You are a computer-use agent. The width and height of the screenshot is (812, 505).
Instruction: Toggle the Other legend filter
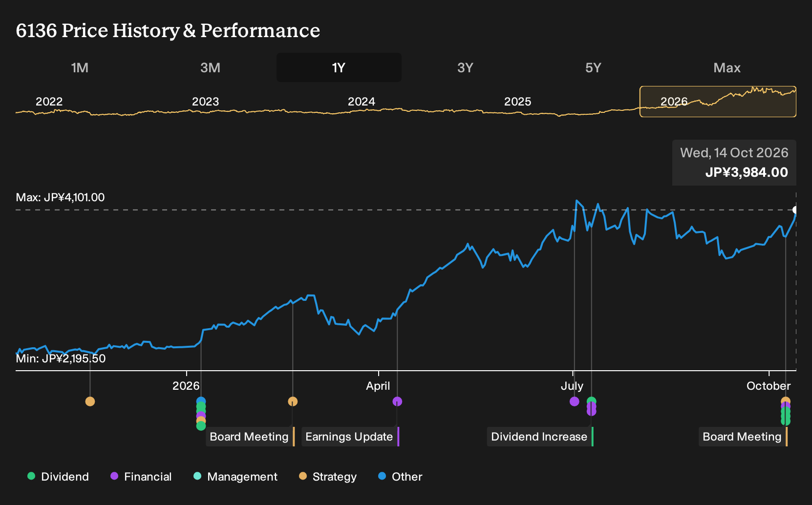click(x=400, y=477)
